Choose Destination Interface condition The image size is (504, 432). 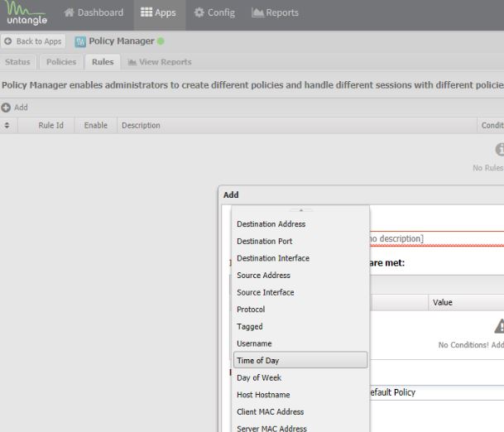pos(300,258)
